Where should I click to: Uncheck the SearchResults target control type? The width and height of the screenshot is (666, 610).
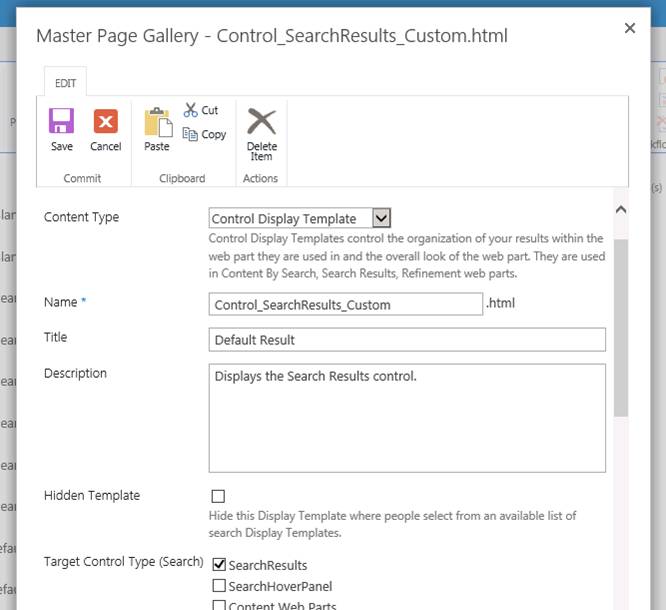click(x=219, y=565)
